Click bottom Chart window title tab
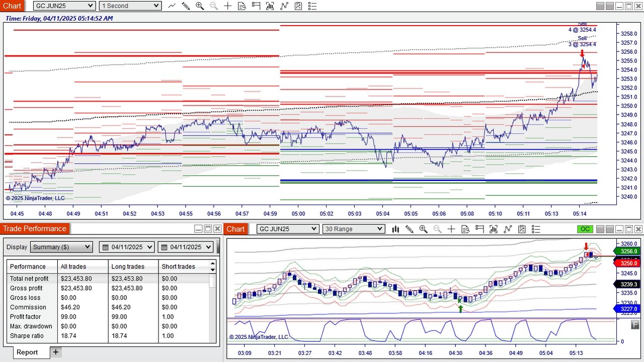Screen dimensions: 644x362 [235, 229]
